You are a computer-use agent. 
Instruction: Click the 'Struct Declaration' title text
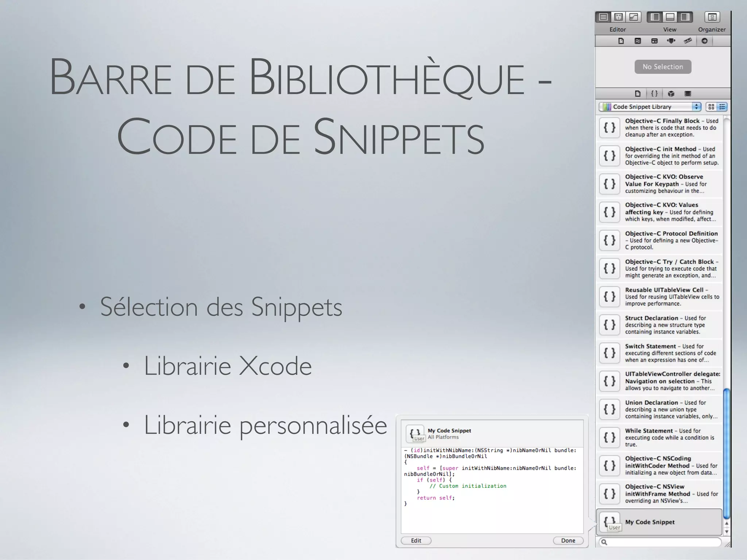pyautogui.click(x=651, y=318)
